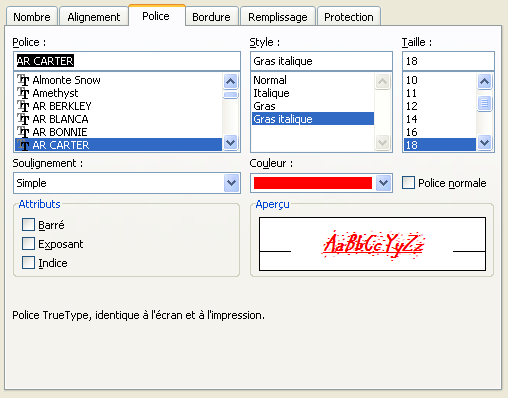Click font list scroll down arrow

[x=231, y=143]
